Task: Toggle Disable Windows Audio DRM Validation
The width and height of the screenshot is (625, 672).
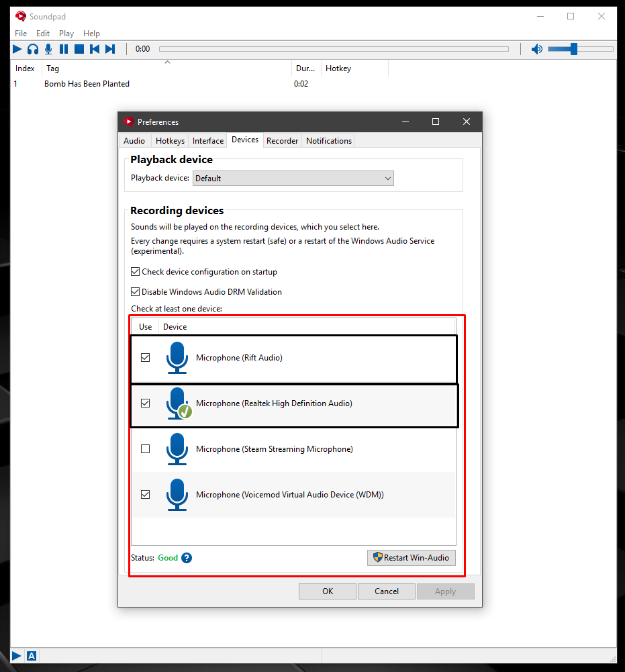Action: coord(135,292)
